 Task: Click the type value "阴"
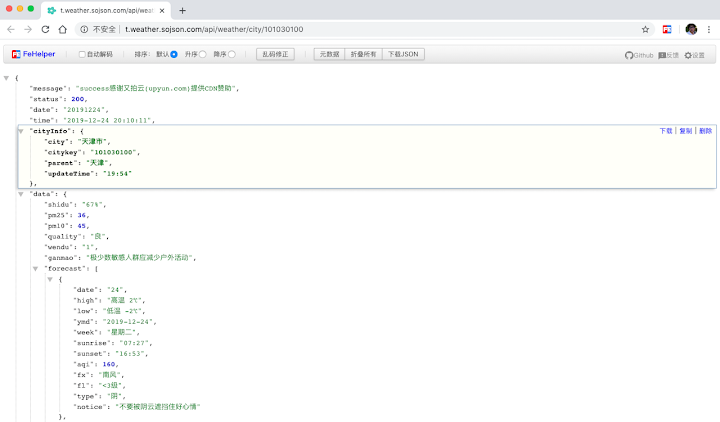coord(115,396)
